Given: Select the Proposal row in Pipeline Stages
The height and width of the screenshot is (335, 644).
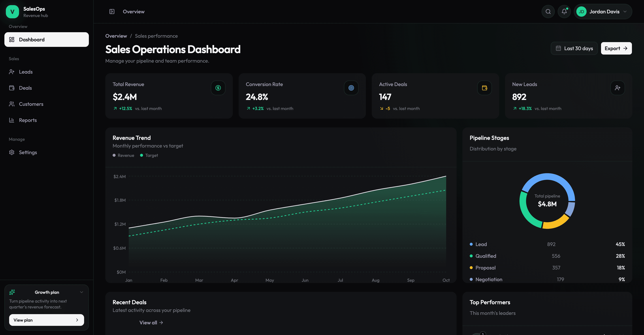Looking at the screenshot, I should (547, 268).
